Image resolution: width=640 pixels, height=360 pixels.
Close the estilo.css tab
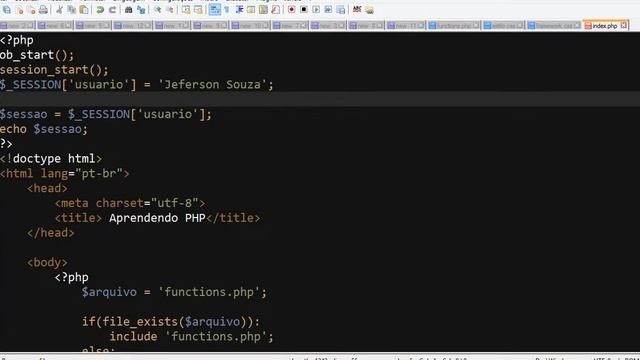pos(520,25)
